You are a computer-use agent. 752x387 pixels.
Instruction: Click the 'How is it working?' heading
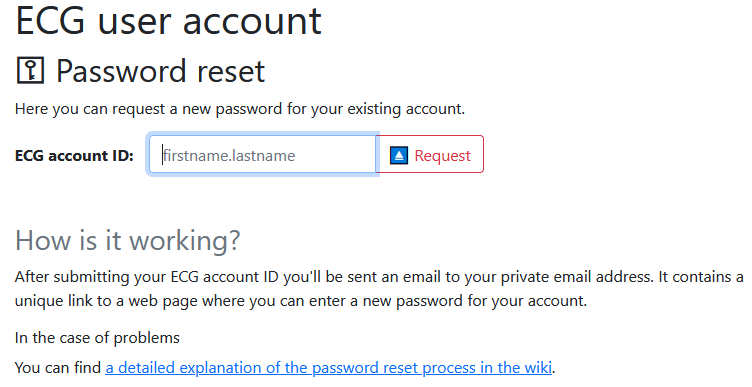(x=128, y=240)
